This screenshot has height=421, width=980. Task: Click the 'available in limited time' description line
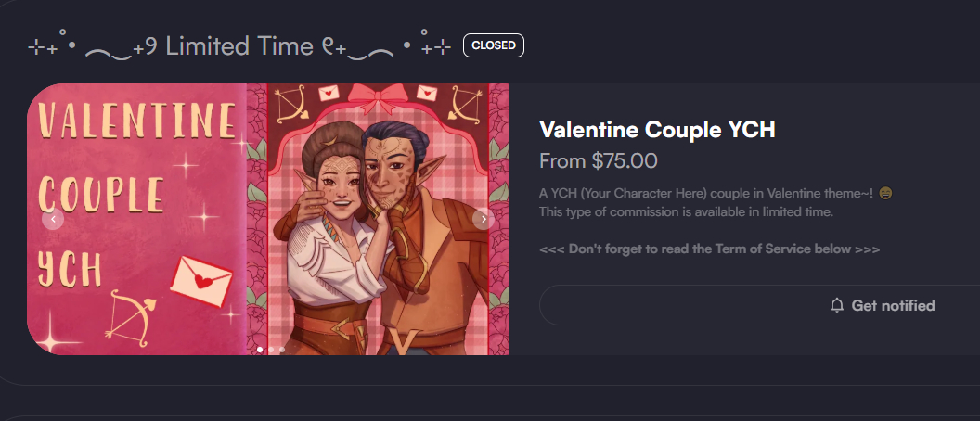click(x=686, y=211)
